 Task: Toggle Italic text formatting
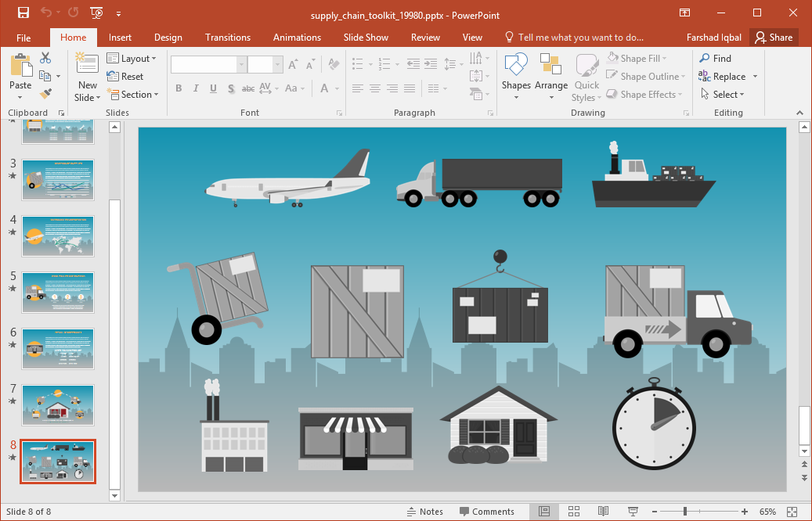click(196, 88)
